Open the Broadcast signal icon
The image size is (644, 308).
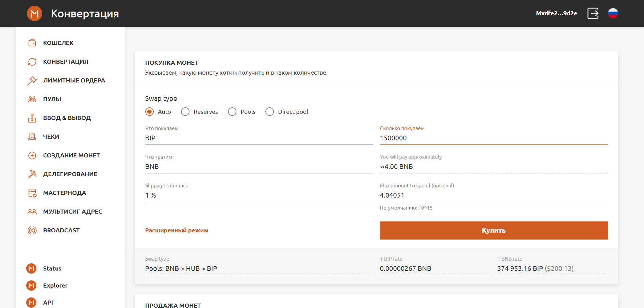pos(32,230)
